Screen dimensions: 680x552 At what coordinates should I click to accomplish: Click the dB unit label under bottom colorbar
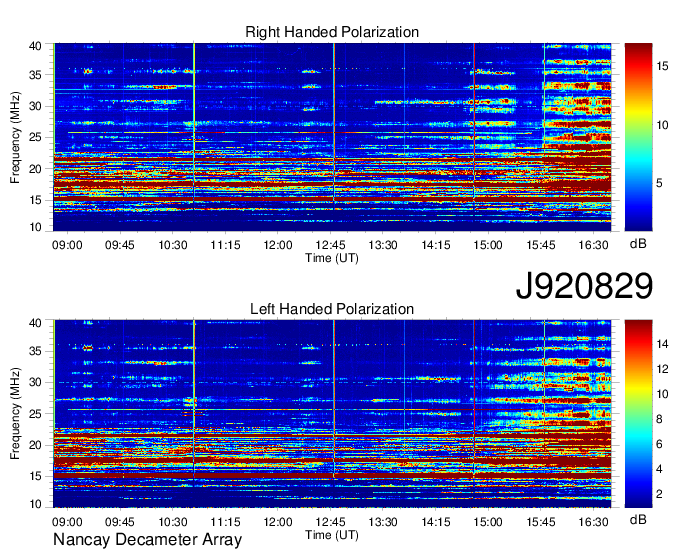coord(638,519)
